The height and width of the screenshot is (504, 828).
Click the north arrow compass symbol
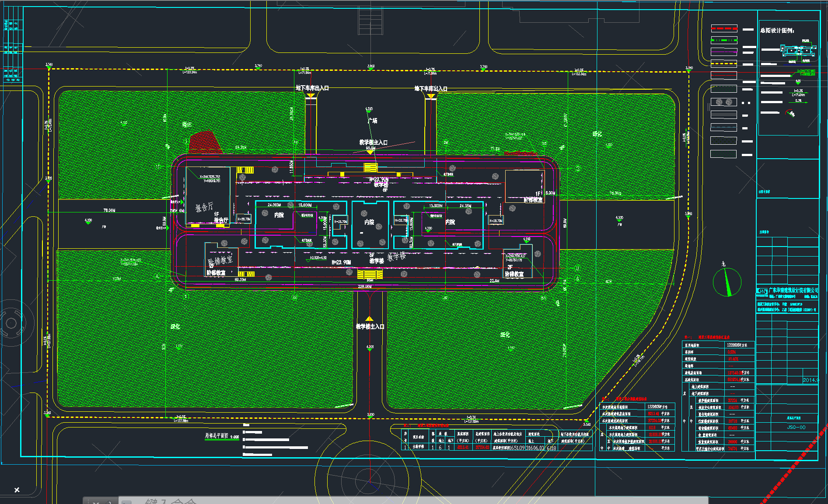click(x=727, y=282)
